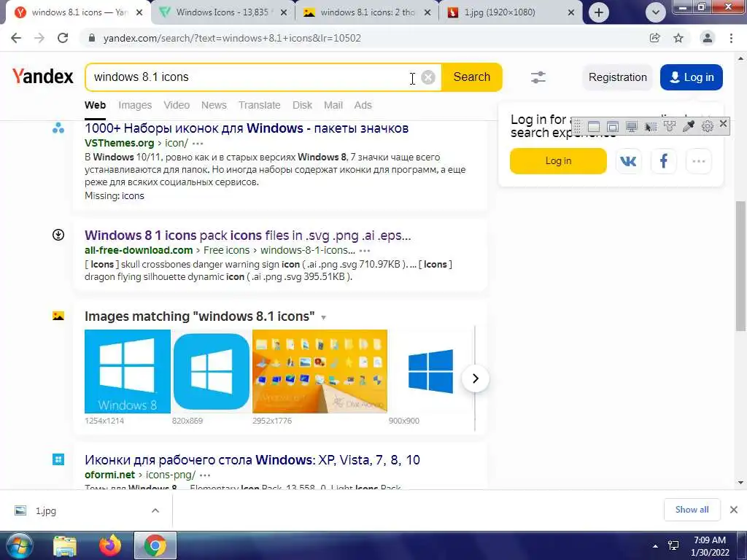
Task: Open the Disk tab
Action: pos(303,105)
